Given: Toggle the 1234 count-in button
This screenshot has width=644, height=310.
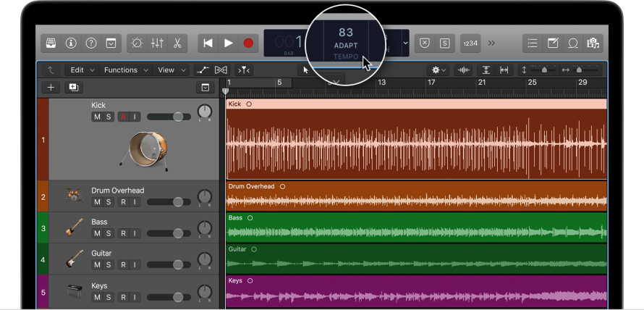Looking at the screenshot, I should 470,43.
